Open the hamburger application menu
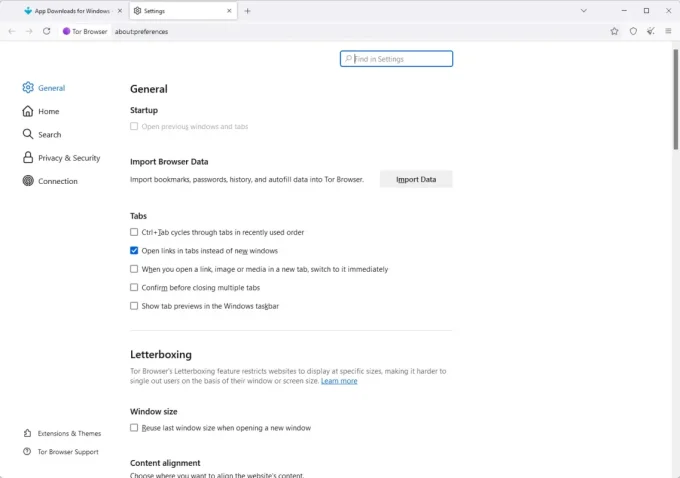 click(x=668, y=31)
